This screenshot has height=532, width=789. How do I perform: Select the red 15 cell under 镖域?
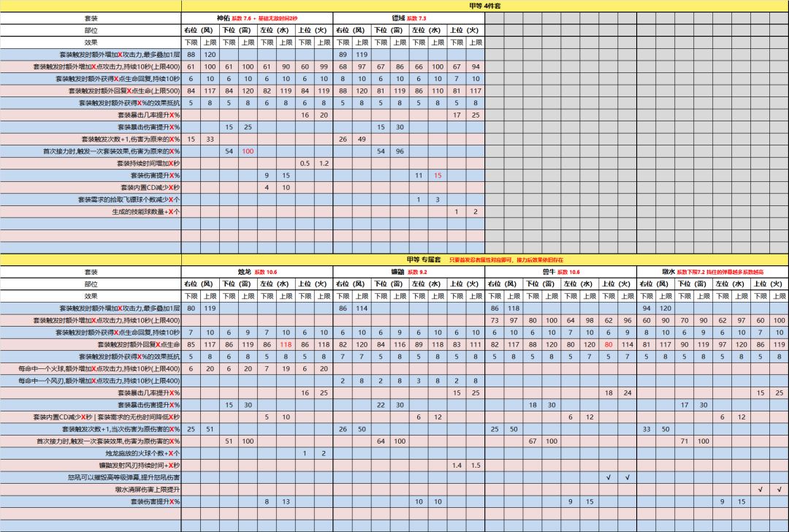pyautogui.click(x=438, y=175)
